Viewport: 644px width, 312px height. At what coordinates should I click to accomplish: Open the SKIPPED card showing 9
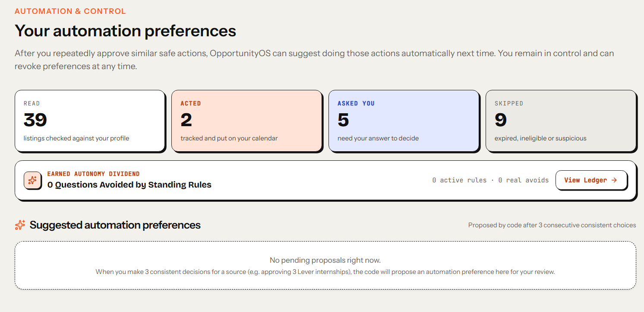point(561,121)
